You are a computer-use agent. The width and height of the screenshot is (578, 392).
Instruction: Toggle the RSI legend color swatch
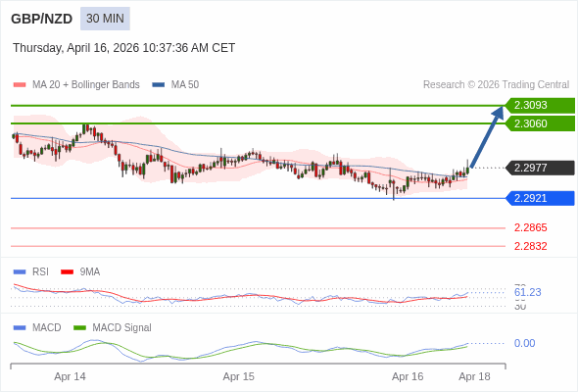pyautogui.click(x=20, y=272)
